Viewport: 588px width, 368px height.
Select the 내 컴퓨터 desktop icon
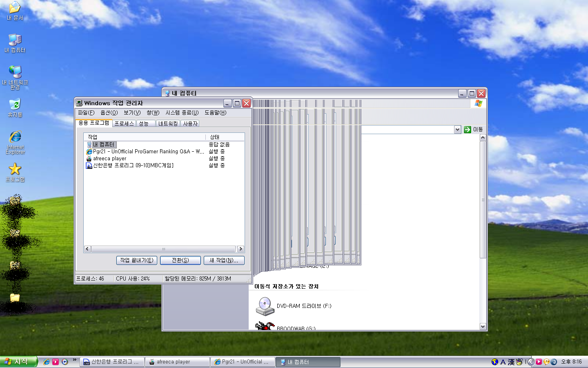[15, 43]
